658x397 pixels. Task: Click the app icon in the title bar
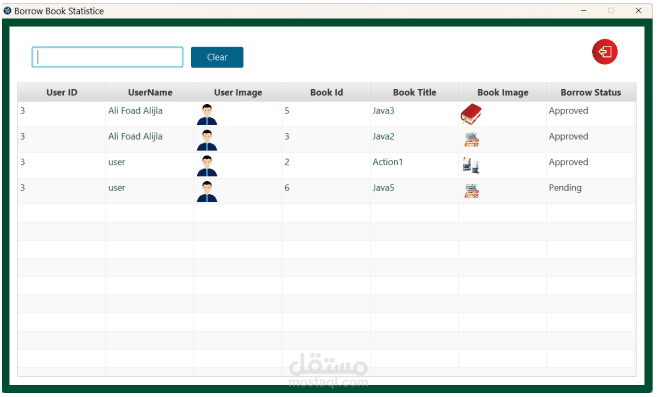click(8, 10)
